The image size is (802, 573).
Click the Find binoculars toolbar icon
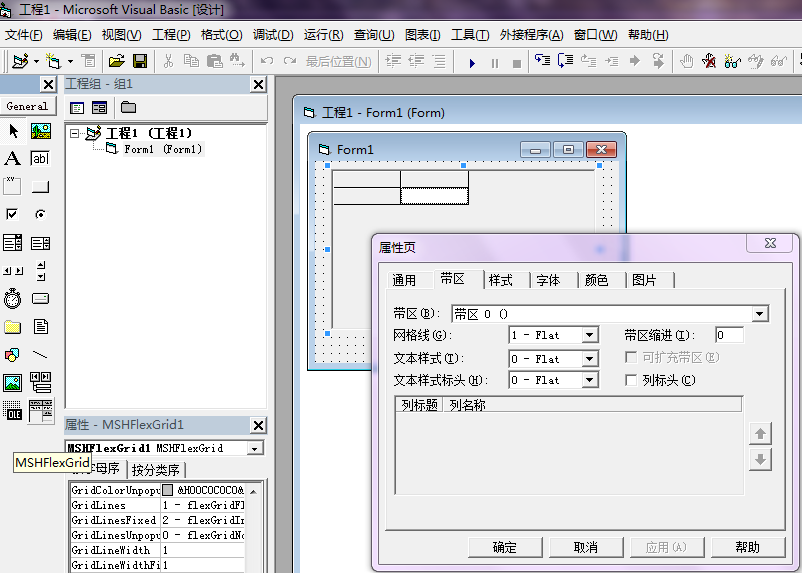tap(237, 61)
